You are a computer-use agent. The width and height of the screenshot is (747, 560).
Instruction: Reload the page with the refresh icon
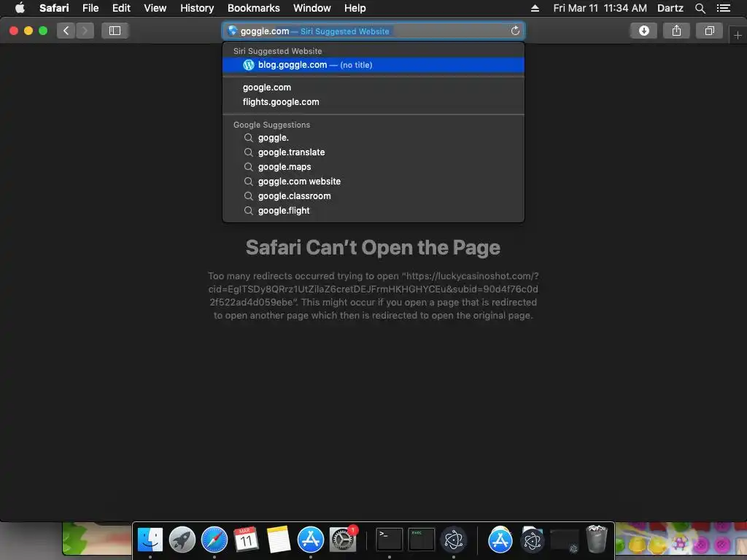click(x=515, y=31)
